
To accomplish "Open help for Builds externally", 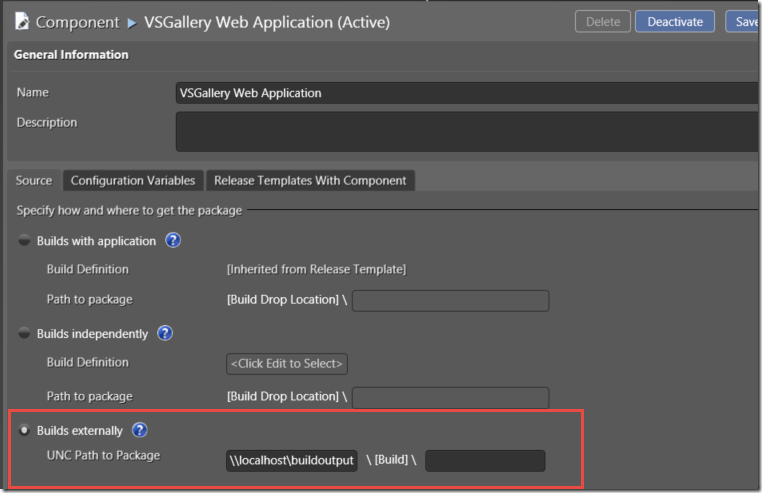I will (139, 430).
